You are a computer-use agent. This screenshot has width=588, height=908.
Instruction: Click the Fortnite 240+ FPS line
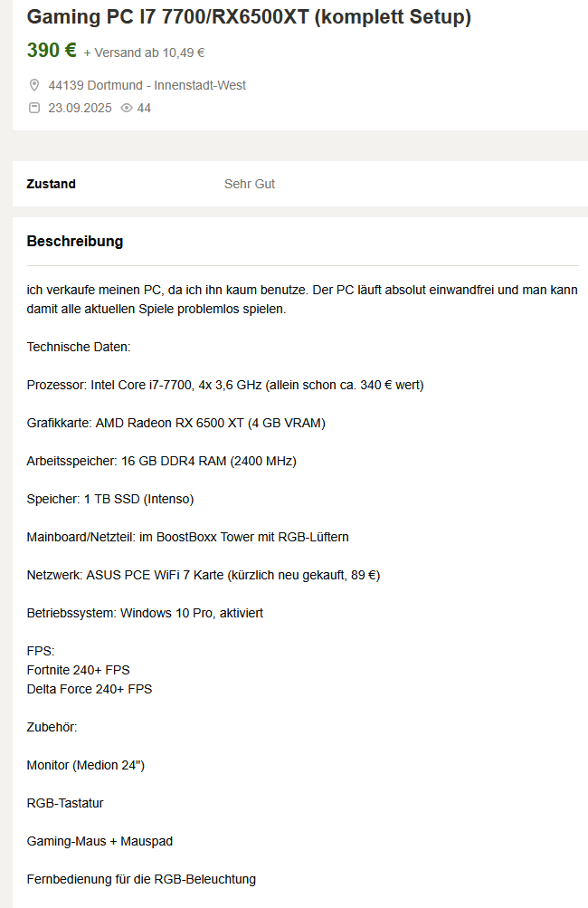coord(78,670)
